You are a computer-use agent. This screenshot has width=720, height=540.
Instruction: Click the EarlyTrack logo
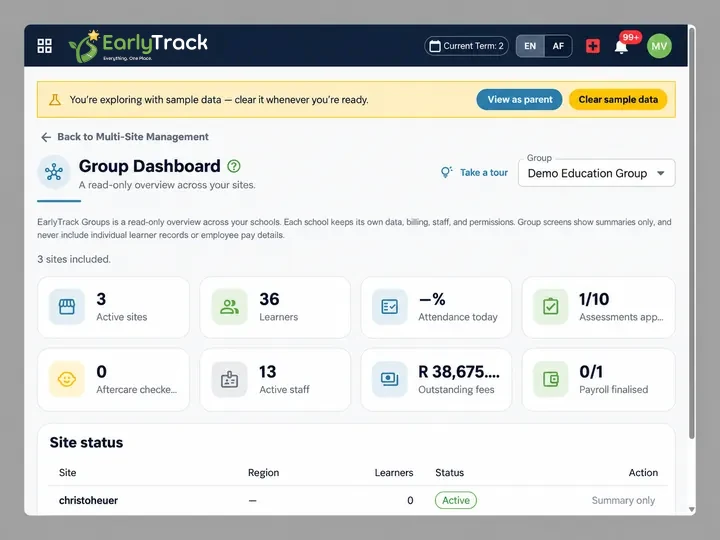coord(138,46)
